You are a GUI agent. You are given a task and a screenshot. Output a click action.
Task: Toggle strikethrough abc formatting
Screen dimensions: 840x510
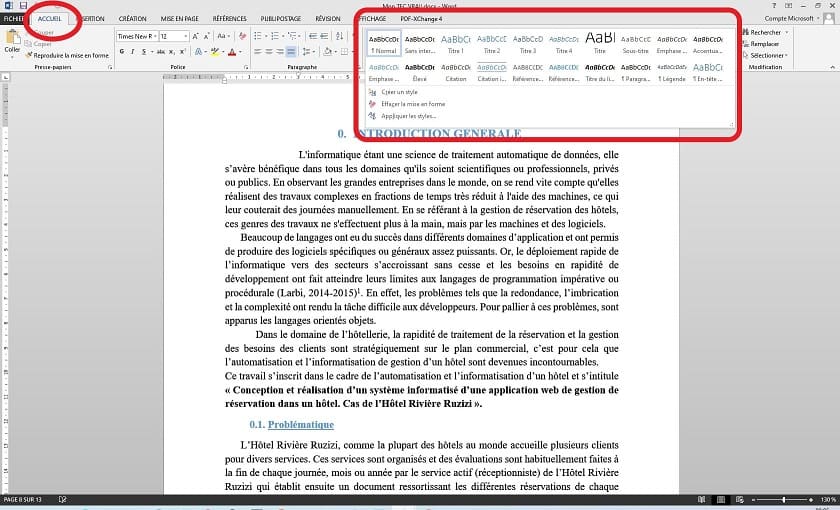(x=161, y=51)
